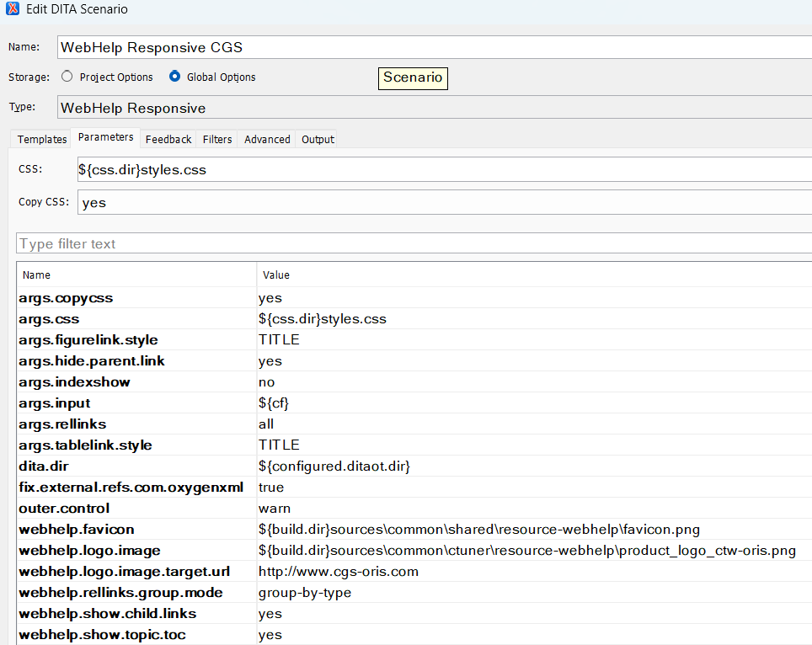Image resolution: width=812 pixels, height=645 pixels.
Task: Click the 'warn' value of outer.control
Action: coord(275,509)
